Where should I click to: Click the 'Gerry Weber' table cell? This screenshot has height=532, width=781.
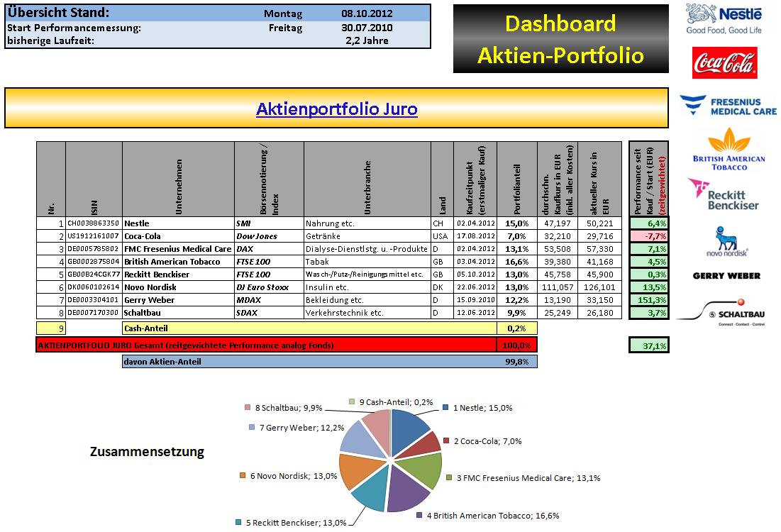tap(178, 300)
